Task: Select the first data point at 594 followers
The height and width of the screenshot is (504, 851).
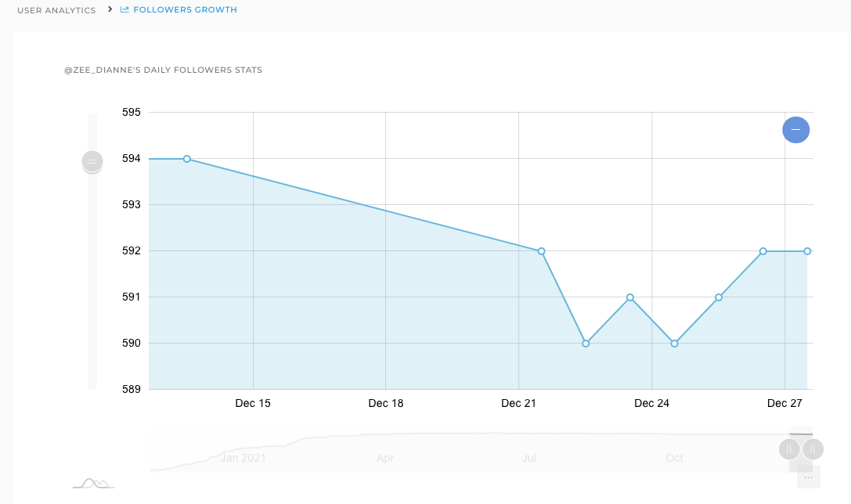Action: click(x=186, y=159)
